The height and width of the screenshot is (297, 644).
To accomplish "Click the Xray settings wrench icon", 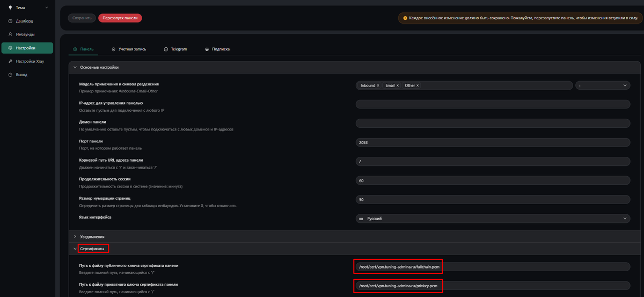I will (x=10, y=61).
